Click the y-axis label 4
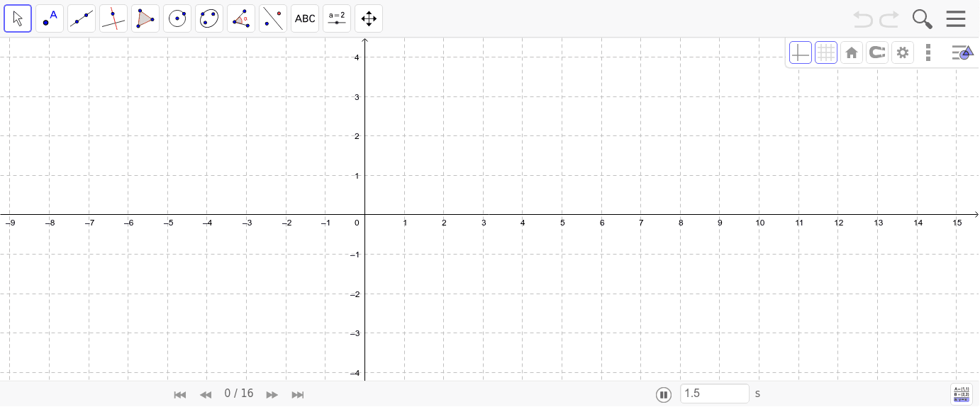The height and width of the screenshot is (407, 980). (x=357, y=57)
